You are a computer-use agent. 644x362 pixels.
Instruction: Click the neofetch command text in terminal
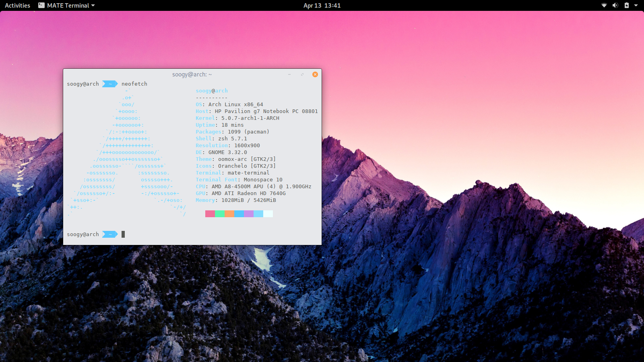click(x=134, y=84)
